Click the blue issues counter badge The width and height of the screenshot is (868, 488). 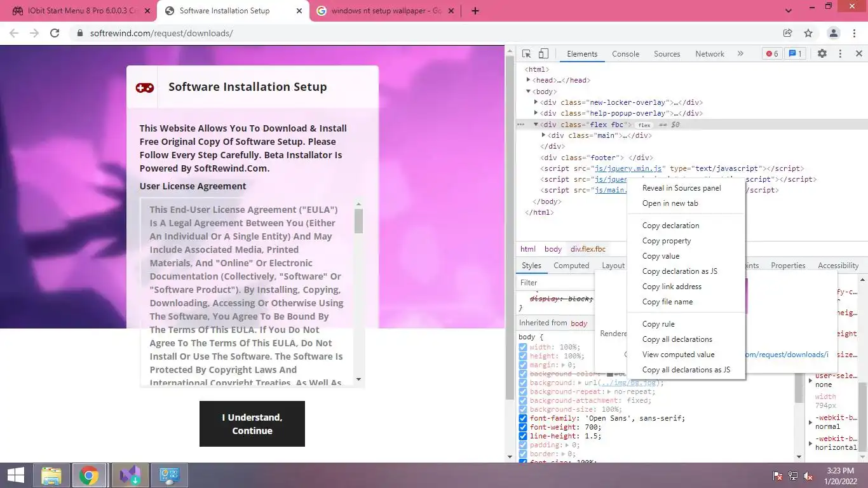click(x=795, y=54)
